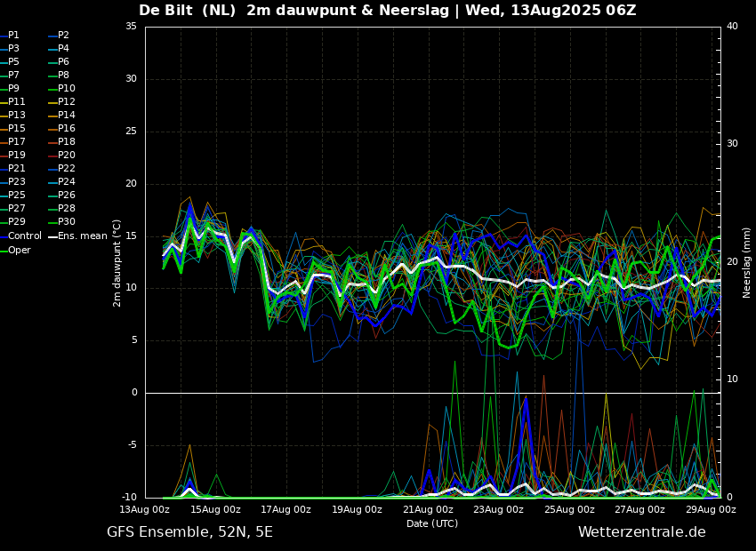The height and width of the screenshot is (551, 756).
Task: Select the Ens. mean legend entry
Action: coord(83,236)
